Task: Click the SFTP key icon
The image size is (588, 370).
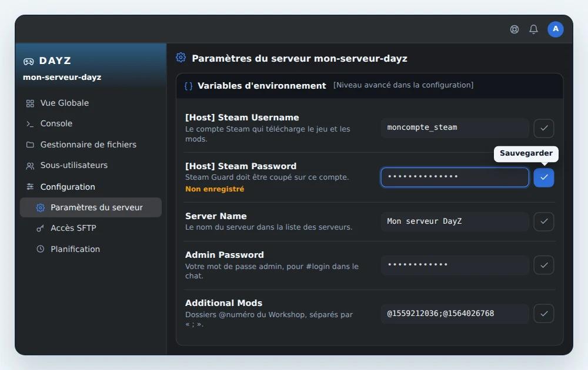Action: coord(40,228)
